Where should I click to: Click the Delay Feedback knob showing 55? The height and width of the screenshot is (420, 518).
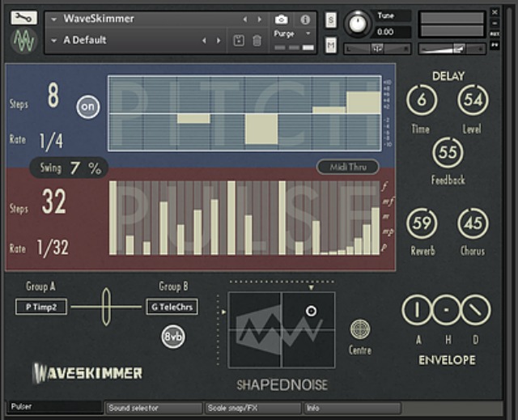[x=448, y=153]
